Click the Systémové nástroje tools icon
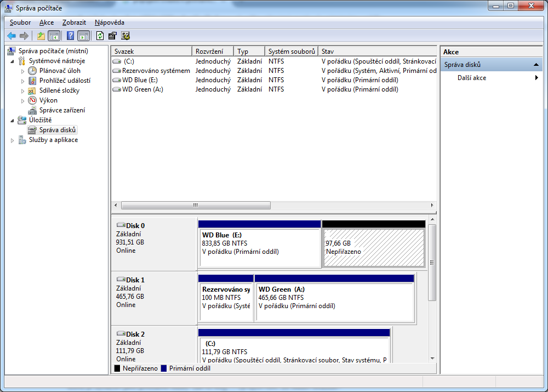This screenshot has height=392, width=548. (22, 61)
